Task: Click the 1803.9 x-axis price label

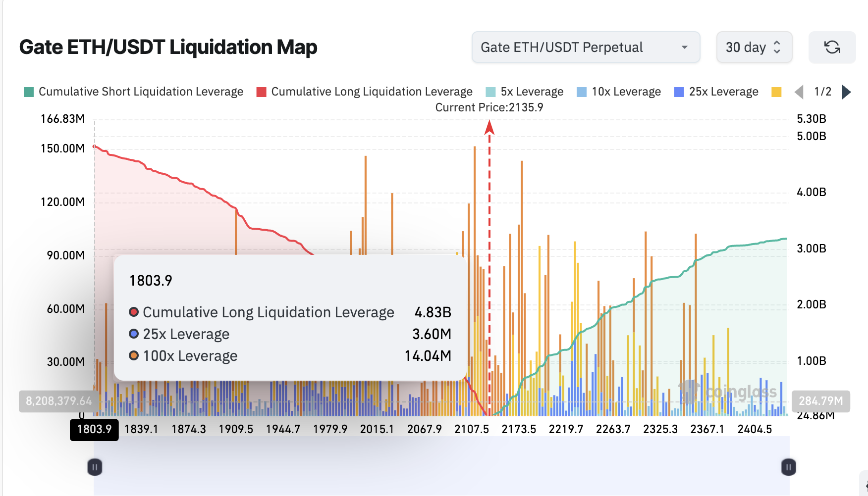Action: click(x=94, y=429)
